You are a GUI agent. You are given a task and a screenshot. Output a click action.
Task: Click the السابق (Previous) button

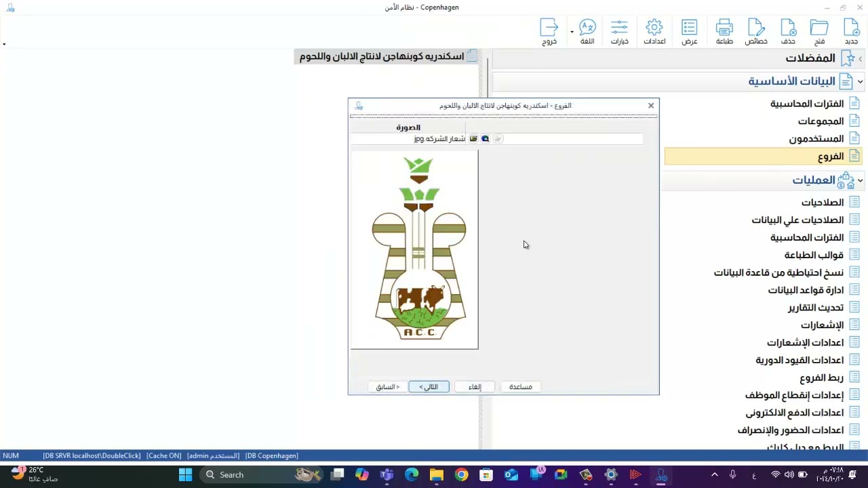pyautogui.click(x=388, y=387)
